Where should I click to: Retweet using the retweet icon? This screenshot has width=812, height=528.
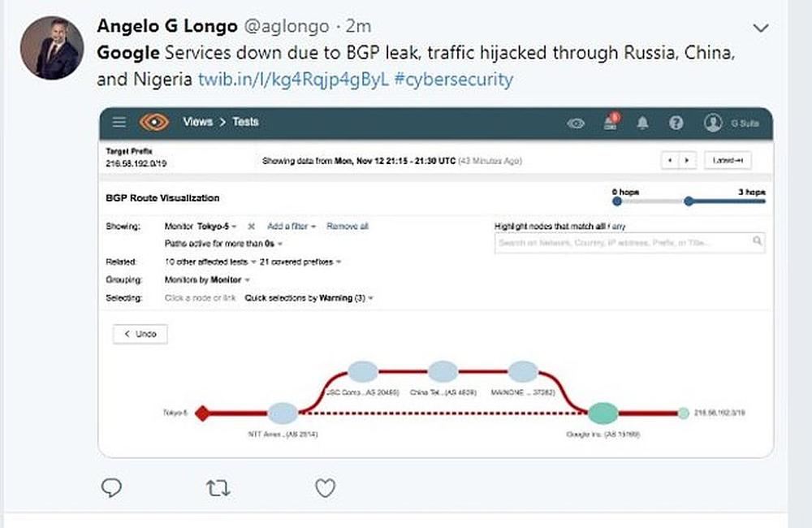click(218, 487)
